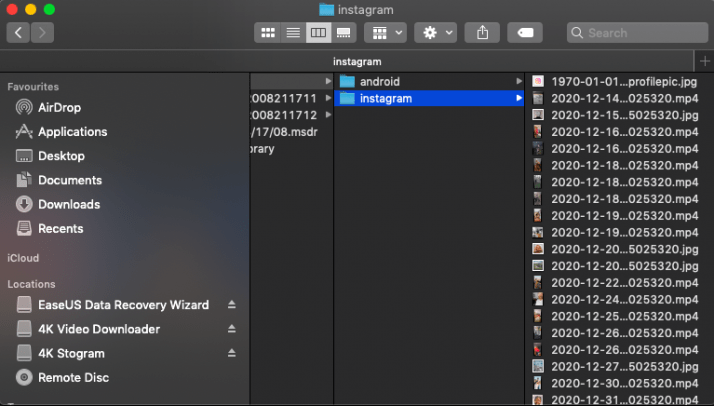Open AirDrop from the sidebar
714x406 pixels.
[59, 107]
